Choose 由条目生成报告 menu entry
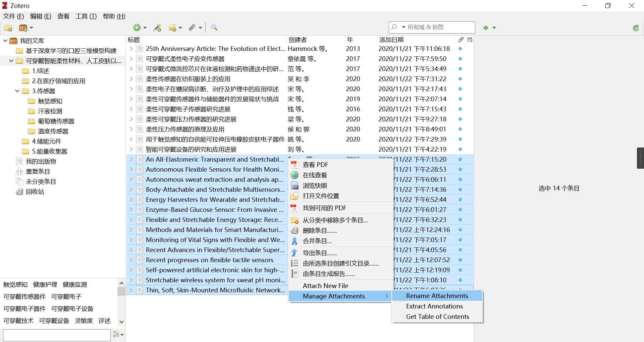Image resolution: width=644 pixels, height=342 pixels. coord(341,274)
